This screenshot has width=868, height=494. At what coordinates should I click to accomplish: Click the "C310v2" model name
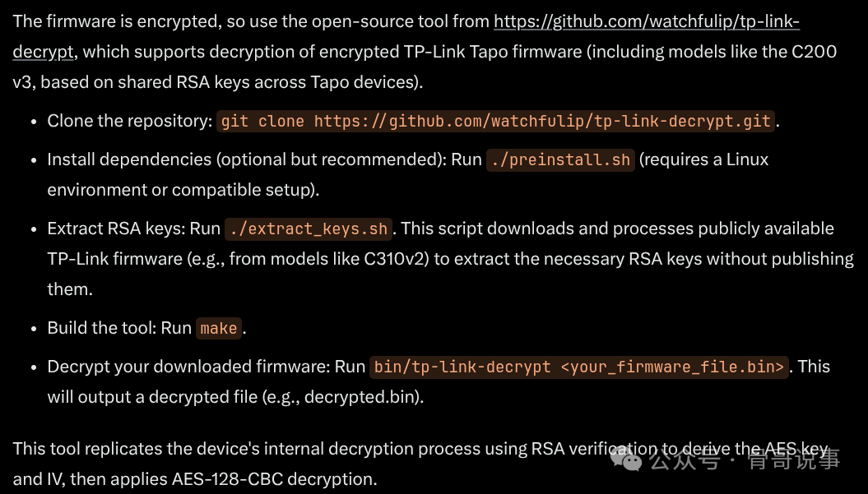397,259
